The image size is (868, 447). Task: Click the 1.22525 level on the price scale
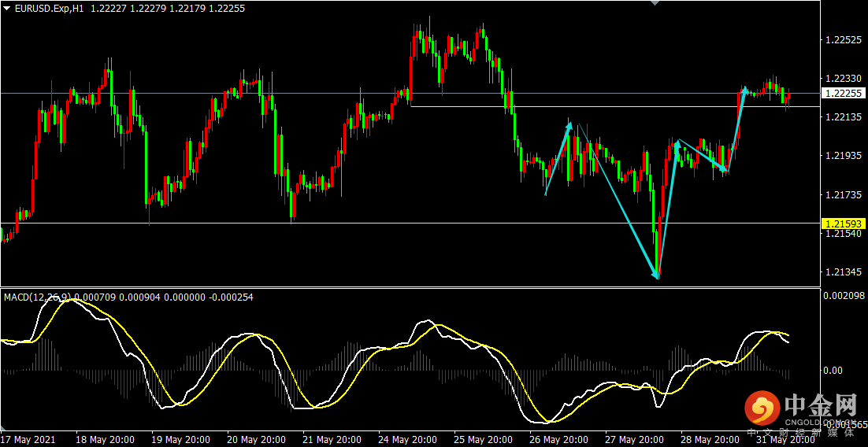(x=843, y=40)
